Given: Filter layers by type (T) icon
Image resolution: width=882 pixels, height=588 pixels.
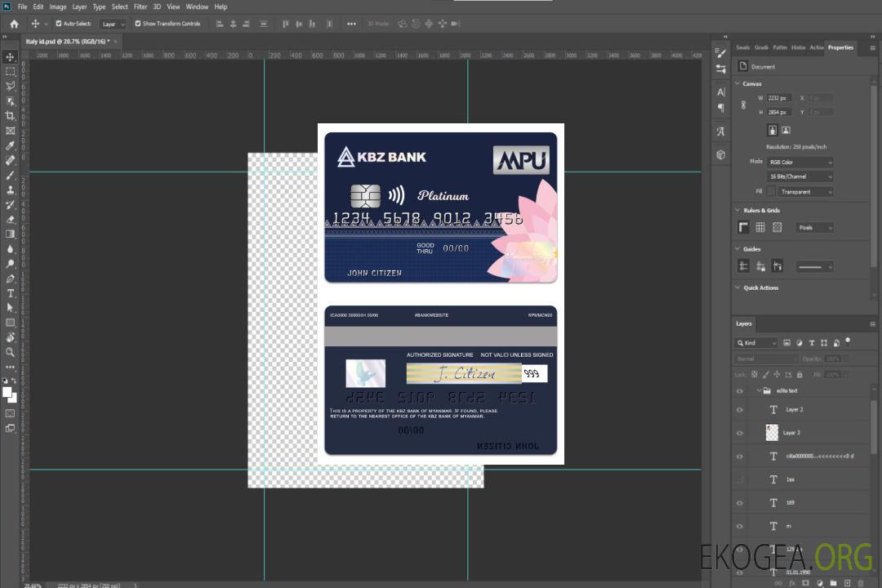Looking at the screenshot, I should [x=812, y=343].
